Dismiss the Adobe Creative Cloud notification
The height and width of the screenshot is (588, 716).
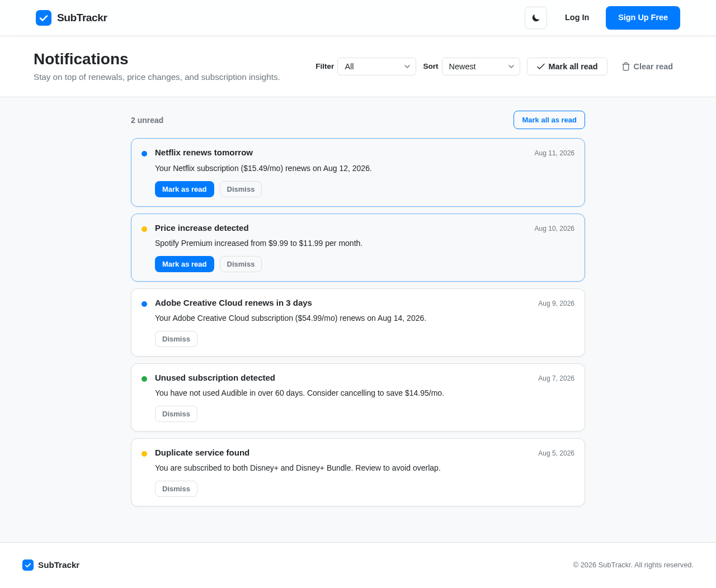coord(176,339)
